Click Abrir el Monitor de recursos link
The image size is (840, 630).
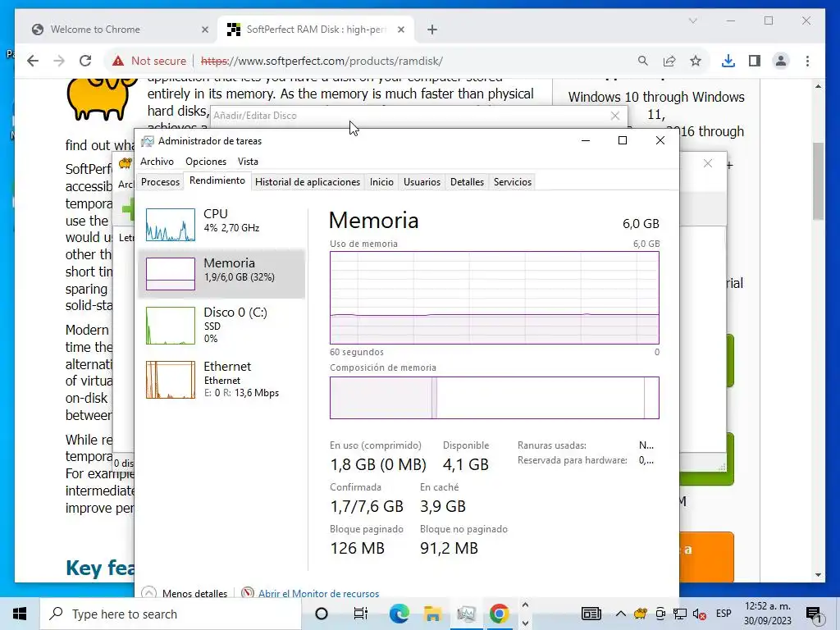tap(318, 593)
